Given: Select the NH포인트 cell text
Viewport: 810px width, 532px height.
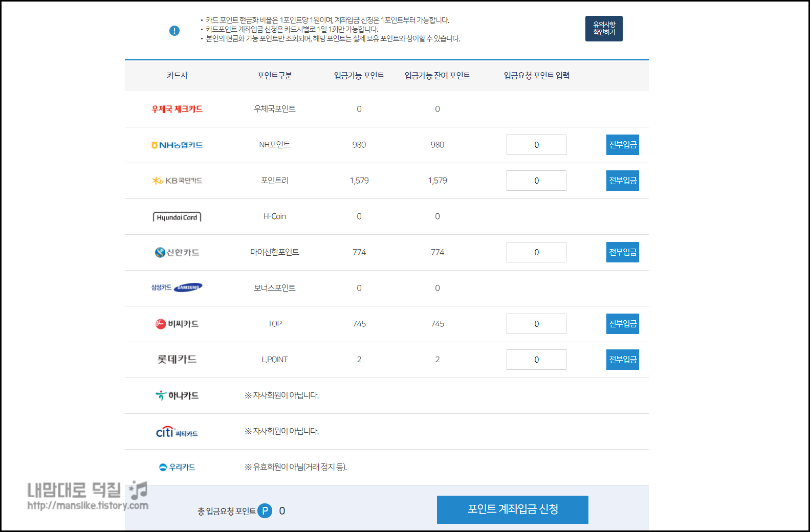Looking at the screenshot, I should (275, 145).
